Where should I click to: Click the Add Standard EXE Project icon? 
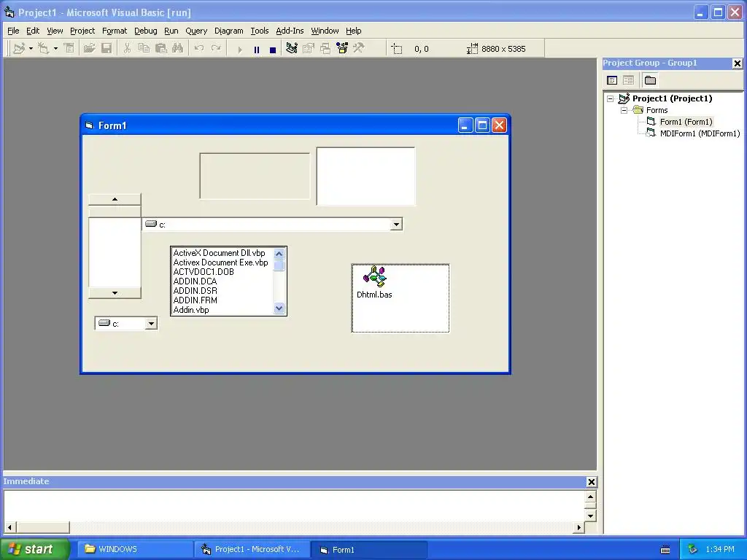pos(19,49)
